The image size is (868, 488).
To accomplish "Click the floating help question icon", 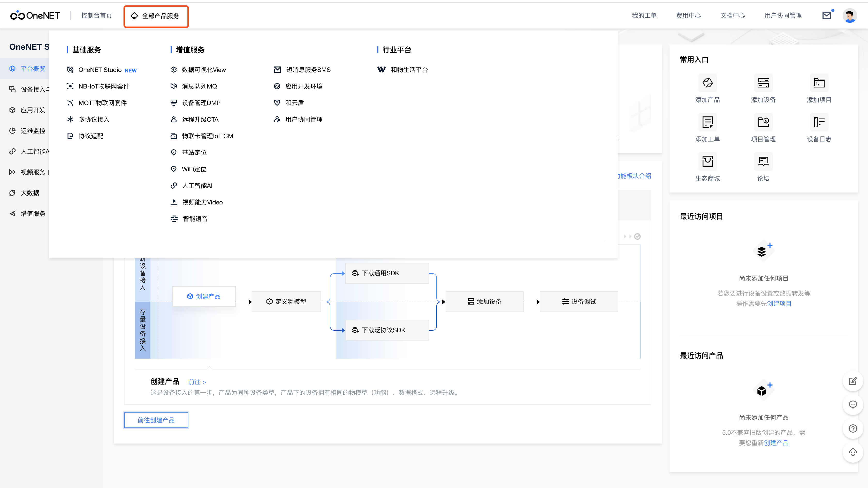I will click(852, 429).
